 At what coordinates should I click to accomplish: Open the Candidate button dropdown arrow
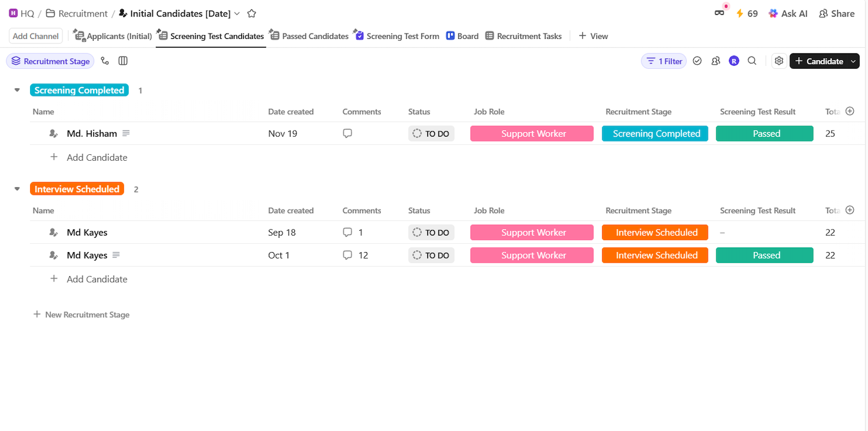pyautogui.click(x=853, y=61)
